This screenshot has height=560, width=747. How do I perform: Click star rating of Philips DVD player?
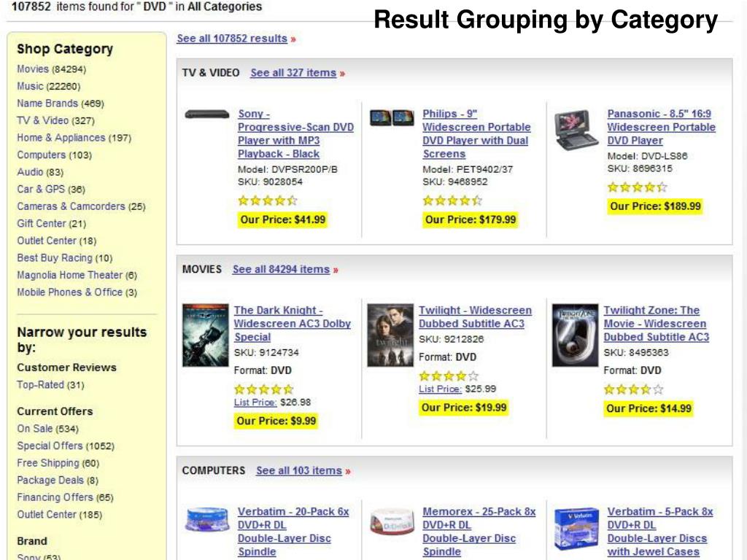(x=452, y=201)
